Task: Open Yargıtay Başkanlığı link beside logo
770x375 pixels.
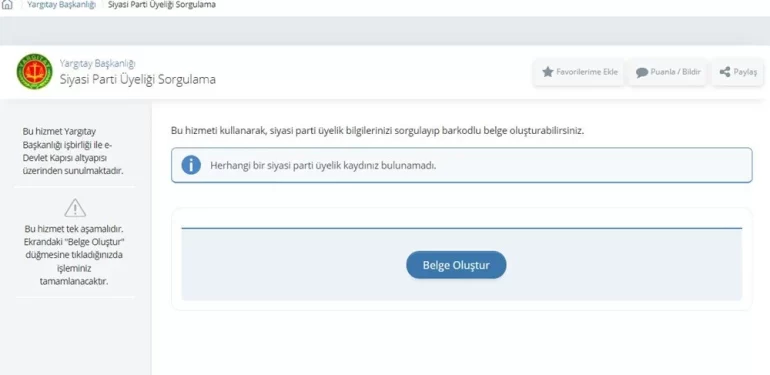Action: pos(97,63)
